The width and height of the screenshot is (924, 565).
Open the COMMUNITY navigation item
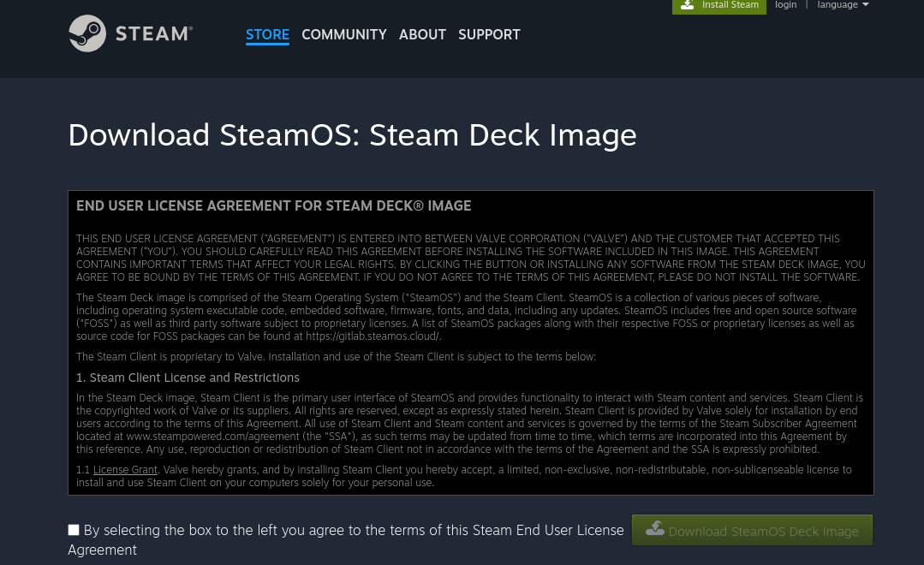(x=343, y=35)
